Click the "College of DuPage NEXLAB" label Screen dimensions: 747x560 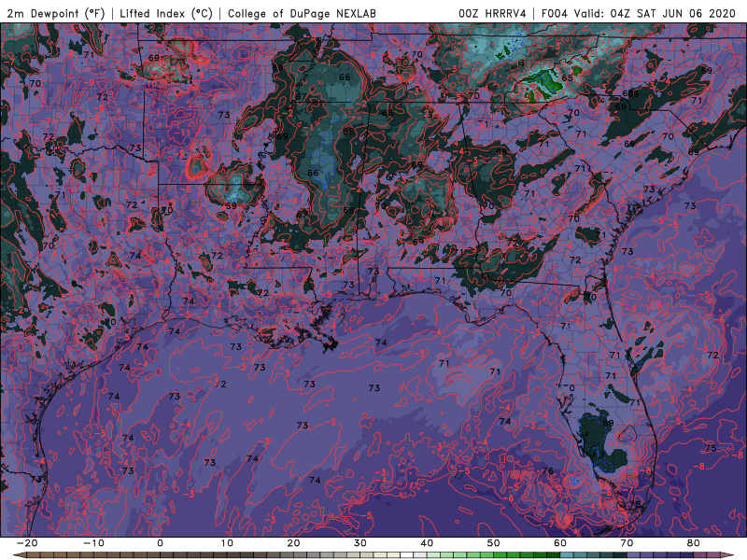[x=302, y=13]
